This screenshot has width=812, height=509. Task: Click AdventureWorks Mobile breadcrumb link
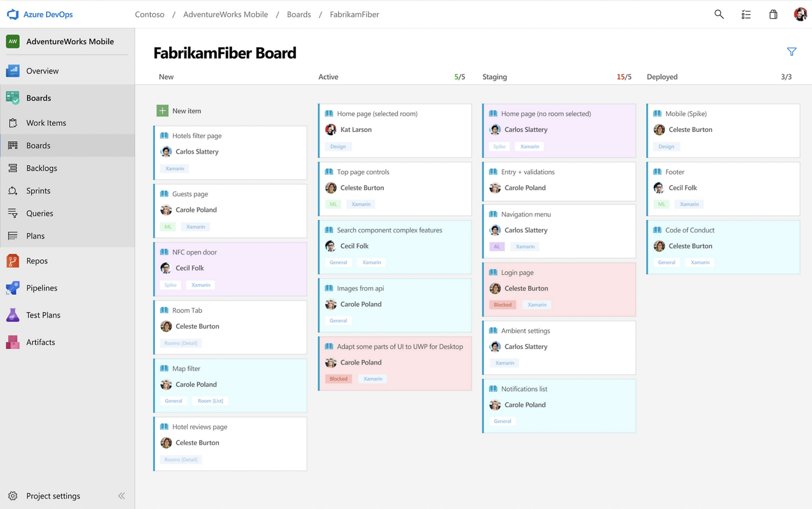[x=225, y=14]
